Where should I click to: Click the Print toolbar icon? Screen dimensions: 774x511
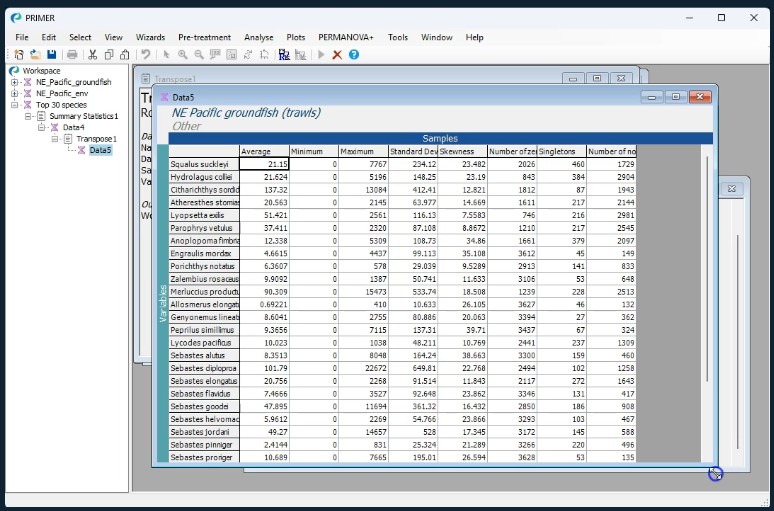pos(72,55)
